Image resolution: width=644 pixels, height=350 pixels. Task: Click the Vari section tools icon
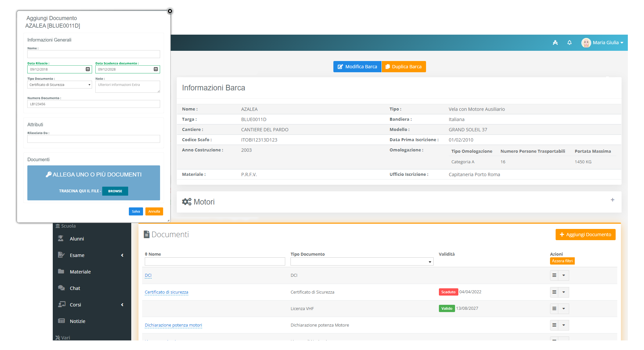pyautogui.click(x=58, y=338)
